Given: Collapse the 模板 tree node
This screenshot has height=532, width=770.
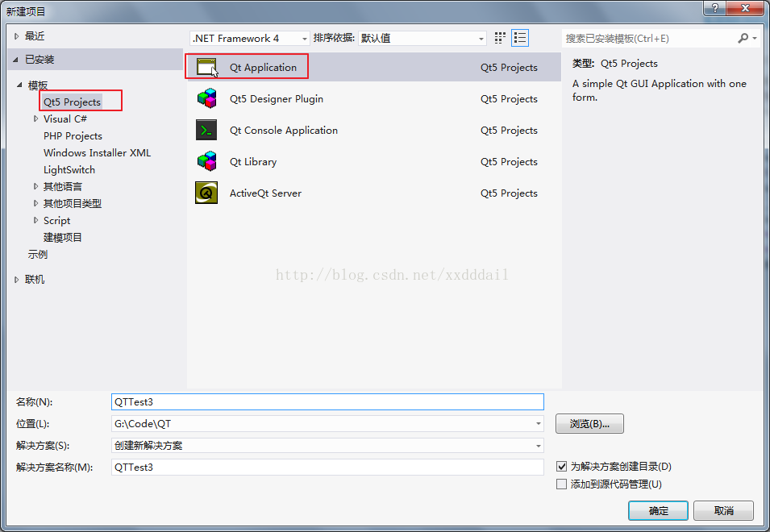Looking at the screenshot, I should (19, 85).
